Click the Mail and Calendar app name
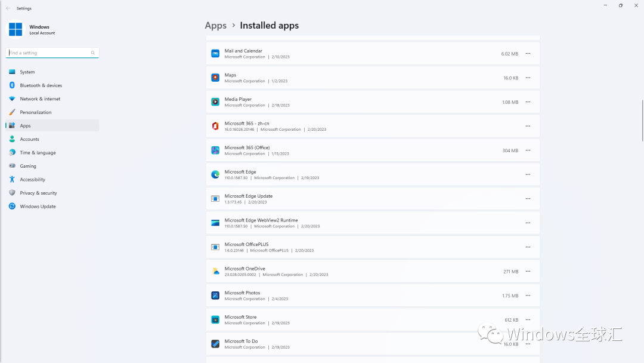The height and width of the screenshot is (363, 644). tap(243, 51)
